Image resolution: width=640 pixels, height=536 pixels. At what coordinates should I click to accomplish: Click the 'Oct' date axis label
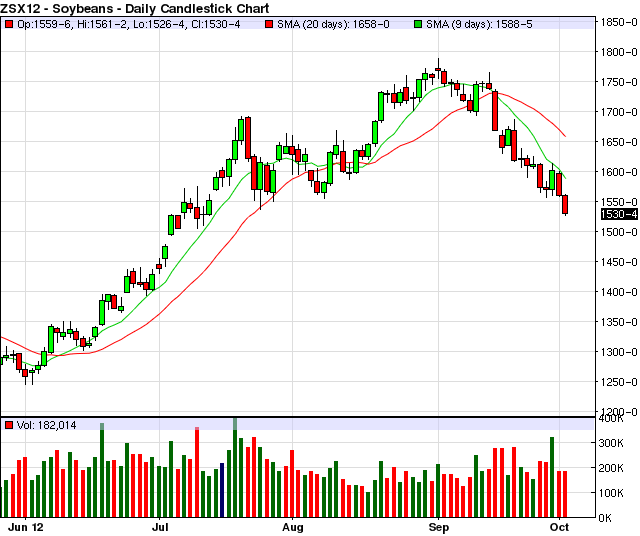point(559,527)
